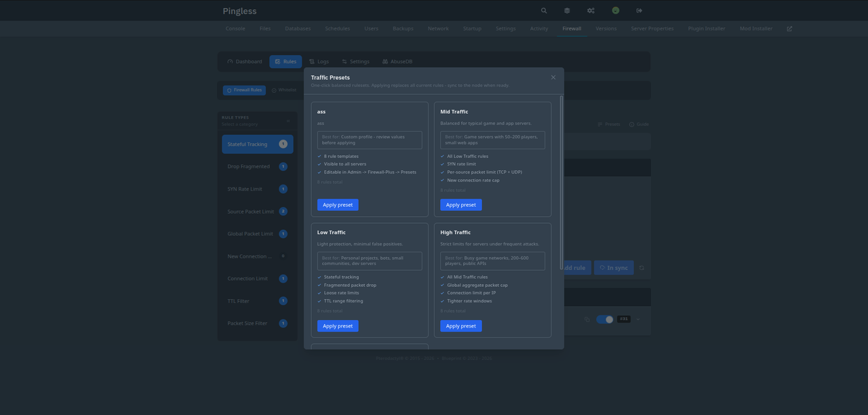The height and width of the screenshot is (415, 868).
Task: Select Stateful Tracking rule type
Action: click(x=258, y=144)
